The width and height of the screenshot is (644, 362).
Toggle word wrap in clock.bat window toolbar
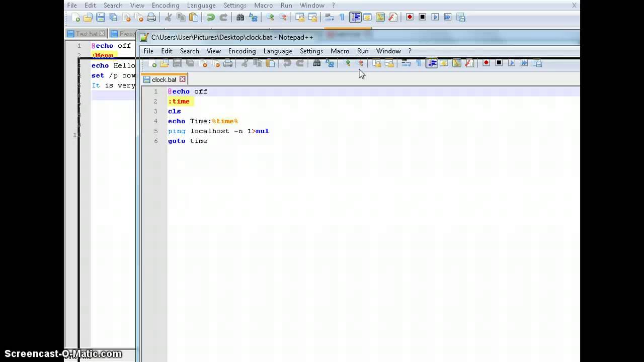[x=406, y=63]
